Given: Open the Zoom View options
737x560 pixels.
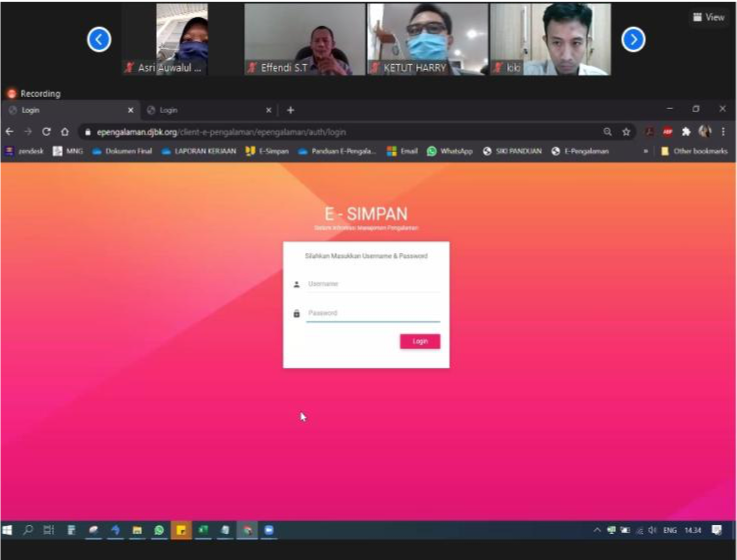Looking at the screenshot, I should [x=709, y=17].
